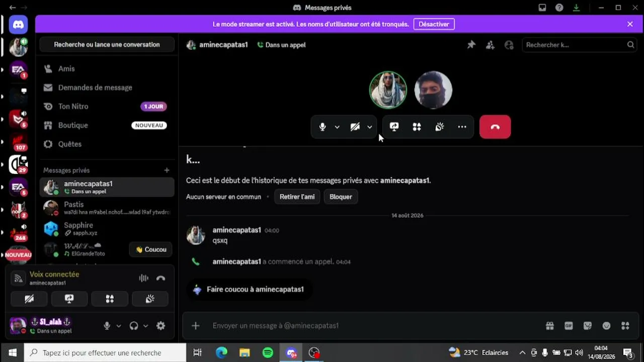Click Faire coucou à aminecapatas1

tap(250, 290)
